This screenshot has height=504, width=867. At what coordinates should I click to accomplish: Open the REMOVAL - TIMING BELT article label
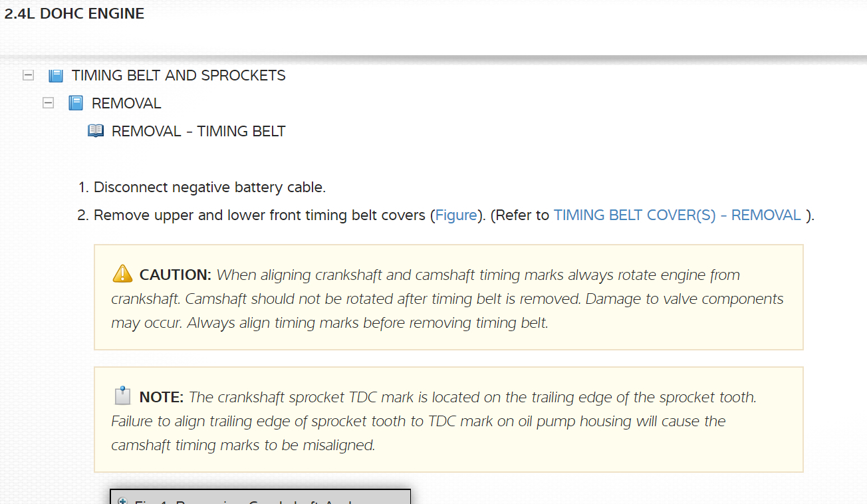[x=198, y=132]
